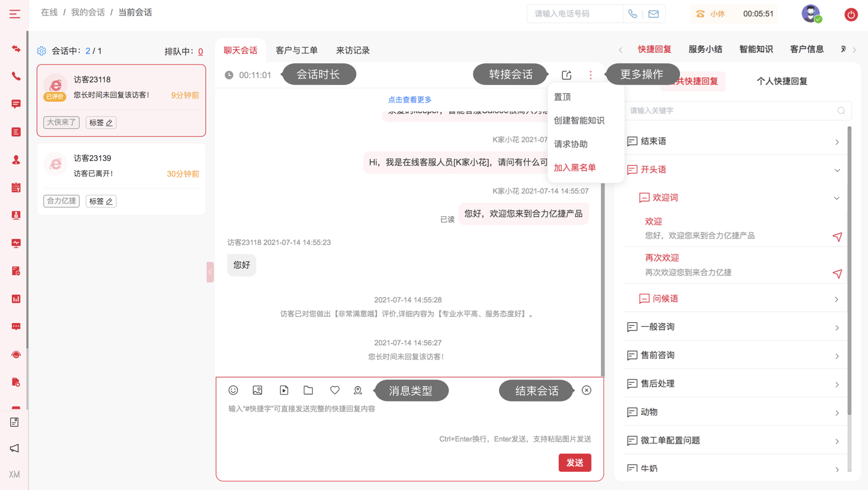Click the heart icon in message toolbar
The image size is (868, 490).
(x=335, y=390)
